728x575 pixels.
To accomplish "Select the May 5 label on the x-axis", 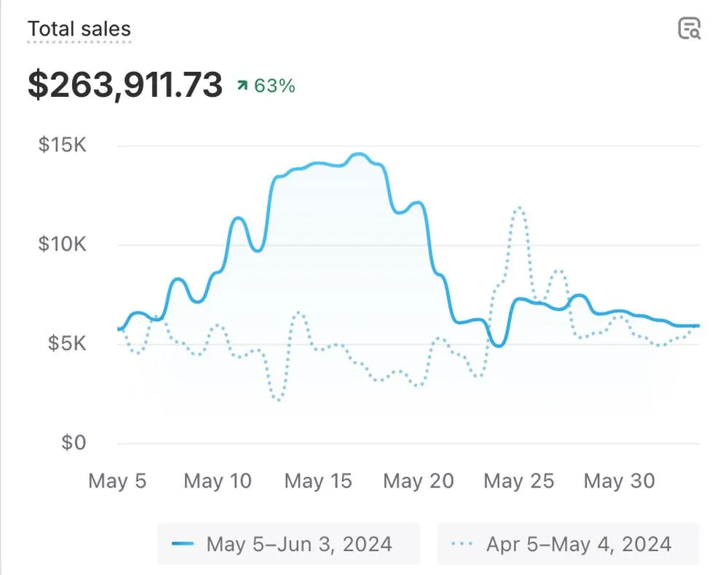I will click(x=117, y=481).
